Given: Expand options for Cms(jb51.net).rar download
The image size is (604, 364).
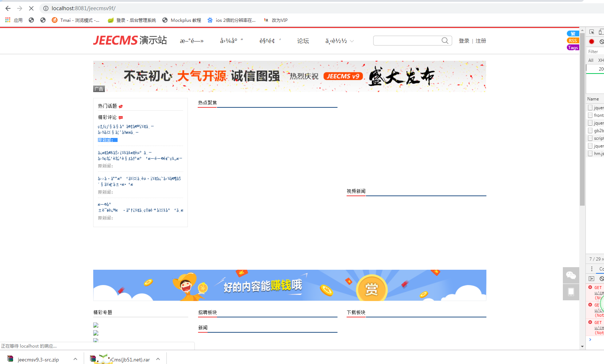Looking at the screenshot, I should (158, 359).
